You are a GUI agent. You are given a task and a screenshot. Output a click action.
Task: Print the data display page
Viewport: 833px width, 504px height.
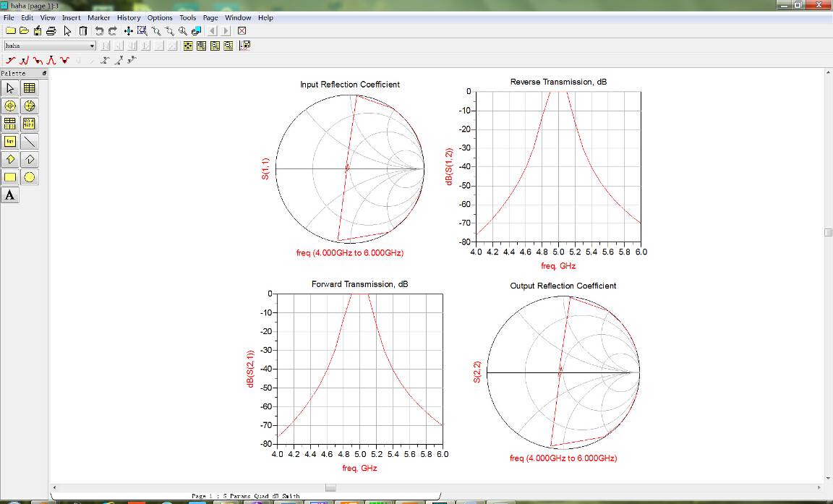tap(51, 31)
